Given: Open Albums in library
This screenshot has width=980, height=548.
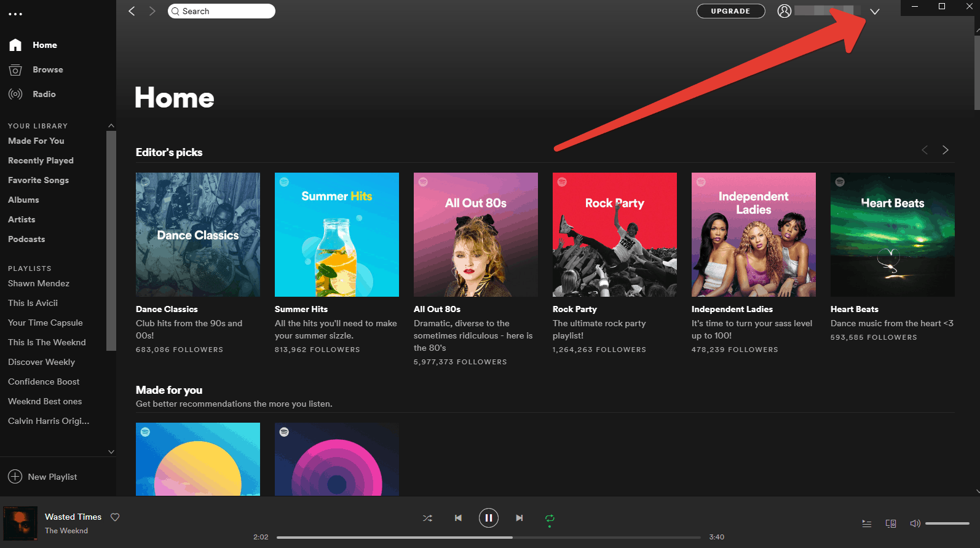Looking at the screenshot, I should tap(23, 200).
